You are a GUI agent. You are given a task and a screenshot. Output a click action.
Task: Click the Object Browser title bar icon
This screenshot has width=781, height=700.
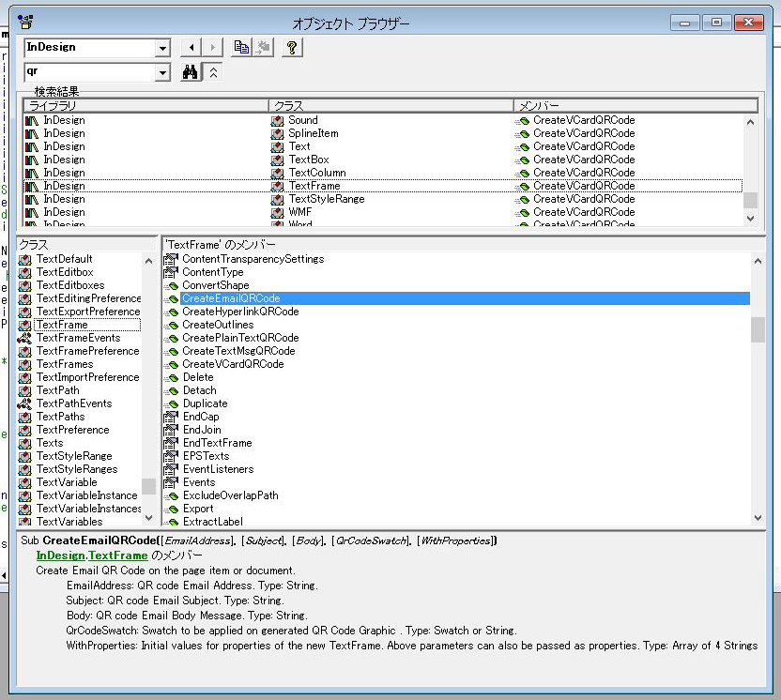(x=25, y=23)
